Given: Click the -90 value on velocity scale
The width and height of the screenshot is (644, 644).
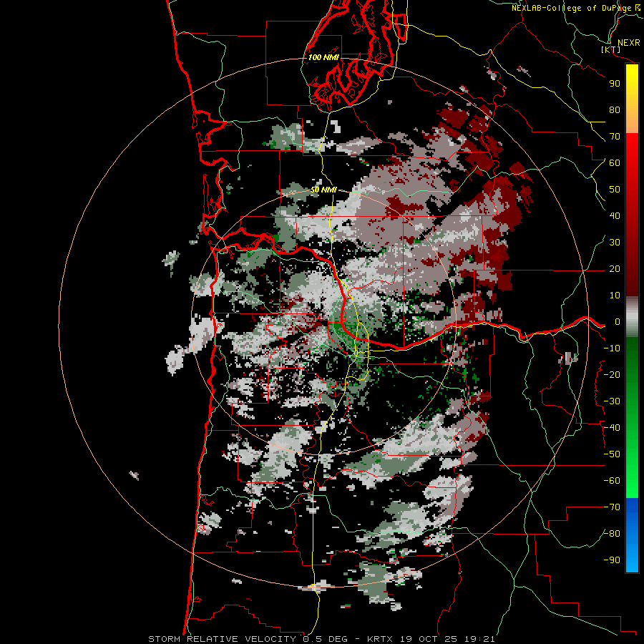Looking at the screenshot, I should pyautogui.click(x=612, y=560).
